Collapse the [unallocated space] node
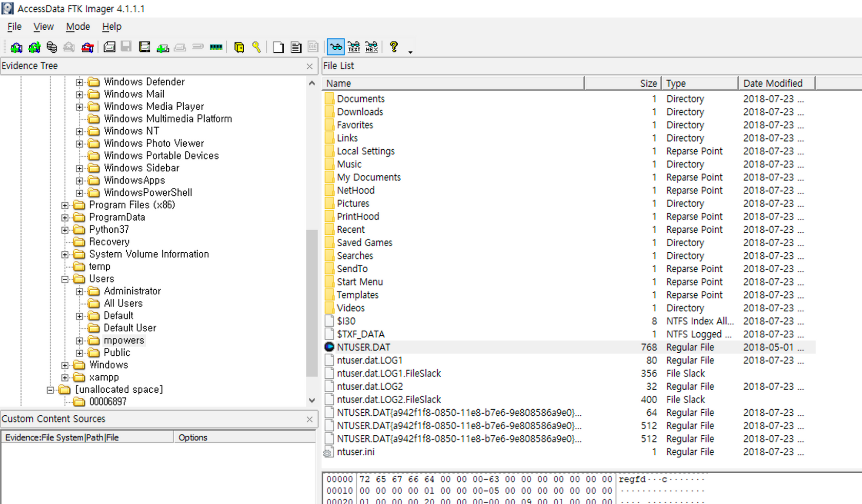This screenshot has width=862, height=504. (x=50, y=390)
